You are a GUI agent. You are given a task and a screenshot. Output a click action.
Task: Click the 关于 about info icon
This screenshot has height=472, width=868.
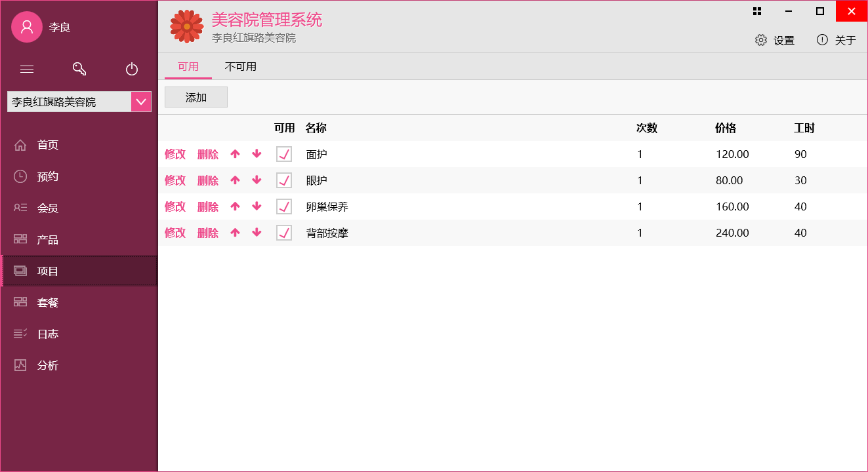pyautogui.click(x=822, y=40)
